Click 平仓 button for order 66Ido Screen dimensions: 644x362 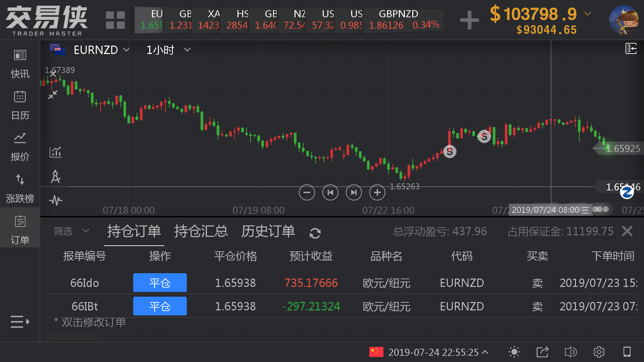(x=160, y=283)
